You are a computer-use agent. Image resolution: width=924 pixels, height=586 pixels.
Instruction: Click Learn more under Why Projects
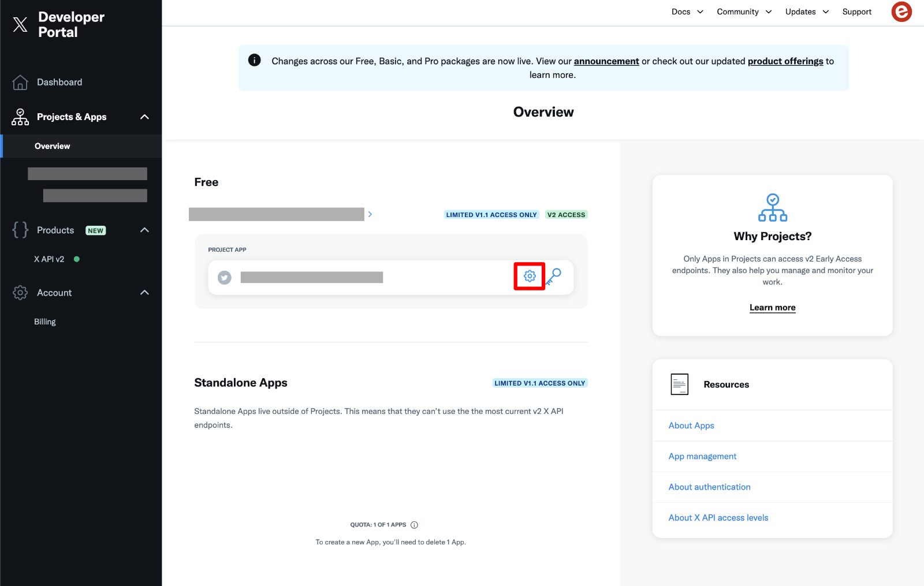[773, 308]
